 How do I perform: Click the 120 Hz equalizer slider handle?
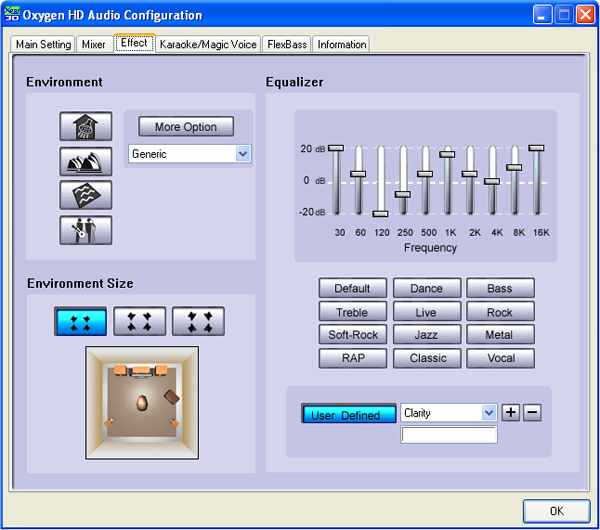(x=380, y=214)
